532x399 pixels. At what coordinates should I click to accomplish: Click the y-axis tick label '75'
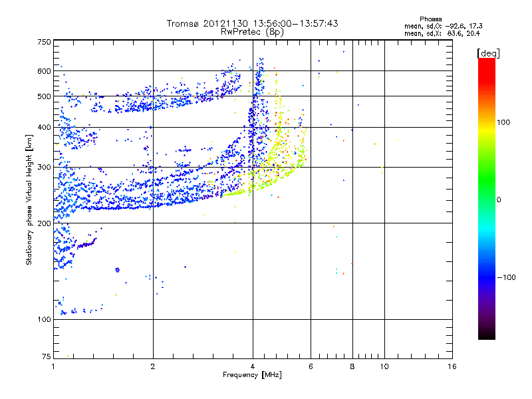click(47, 356)
